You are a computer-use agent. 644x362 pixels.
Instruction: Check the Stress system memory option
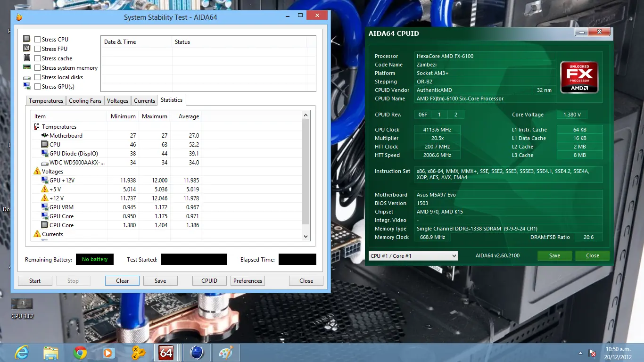point(38,68)
